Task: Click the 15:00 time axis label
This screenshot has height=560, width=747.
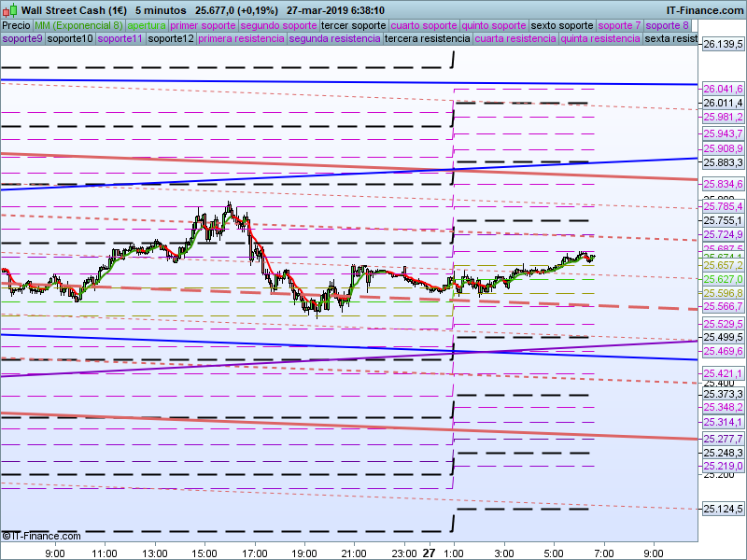Action: tap(204, 553)
